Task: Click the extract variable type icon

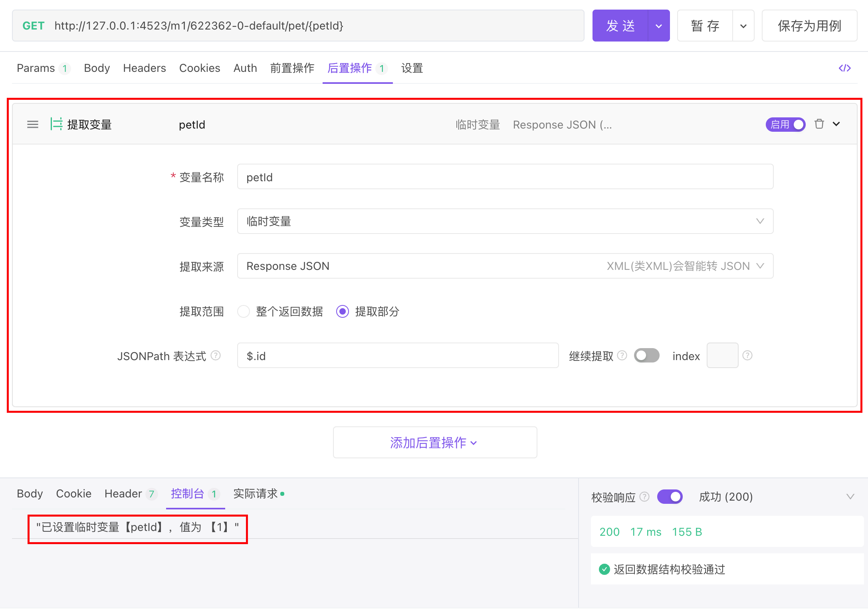Action: [56, 124]
